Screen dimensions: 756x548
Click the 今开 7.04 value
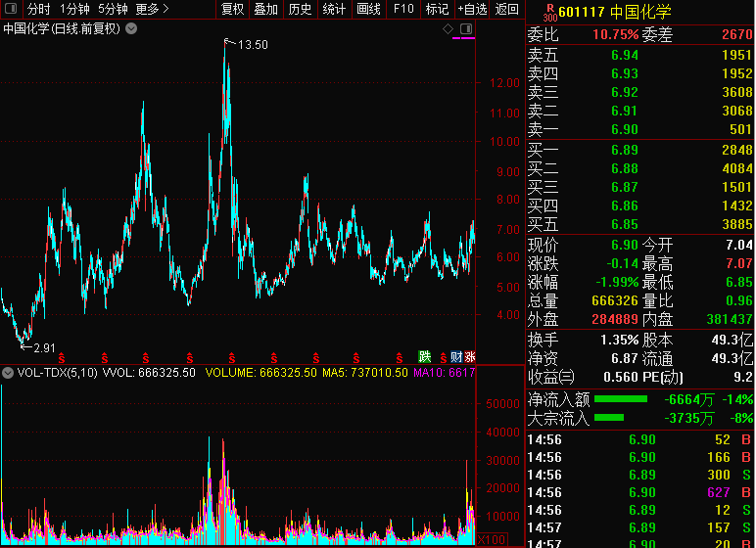click(x=739, y=245)
